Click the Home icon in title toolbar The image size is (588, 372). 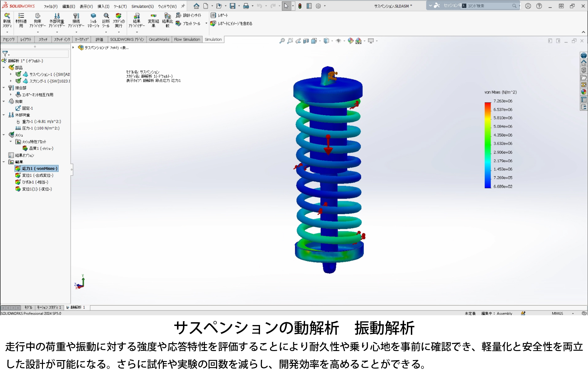tap(196, 6)
